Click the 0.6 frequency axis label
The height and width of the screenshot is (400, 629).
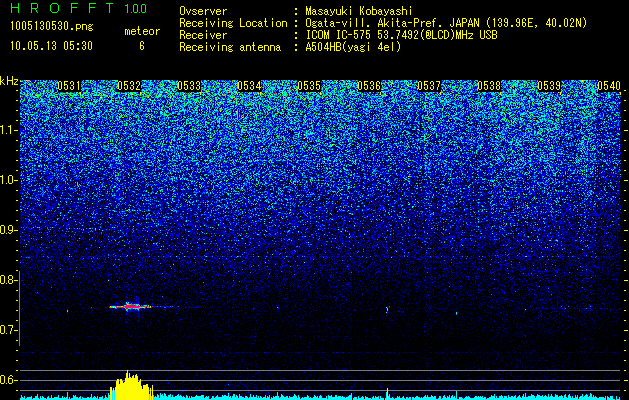pyautogui.click(x=9, y=380)
